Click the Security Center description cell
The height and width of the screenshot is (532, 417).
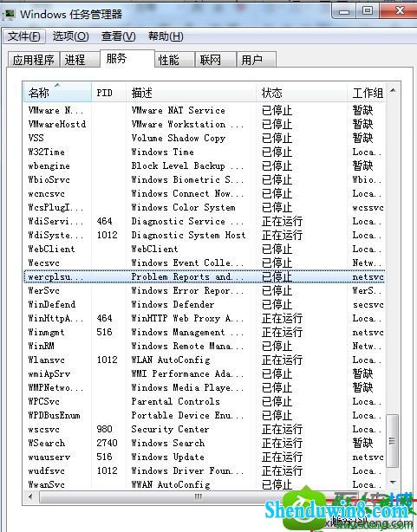click(x=170, y=429)
